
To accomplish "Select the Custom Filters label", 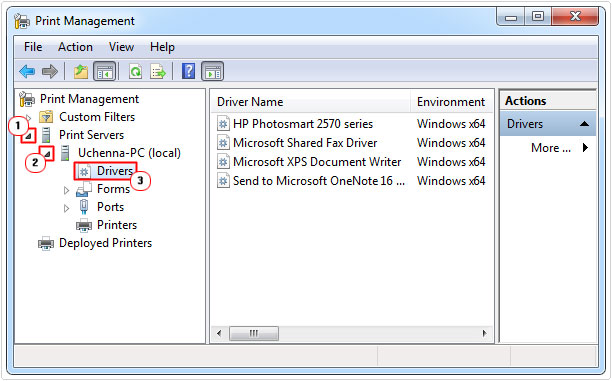I will coord(97,117).
